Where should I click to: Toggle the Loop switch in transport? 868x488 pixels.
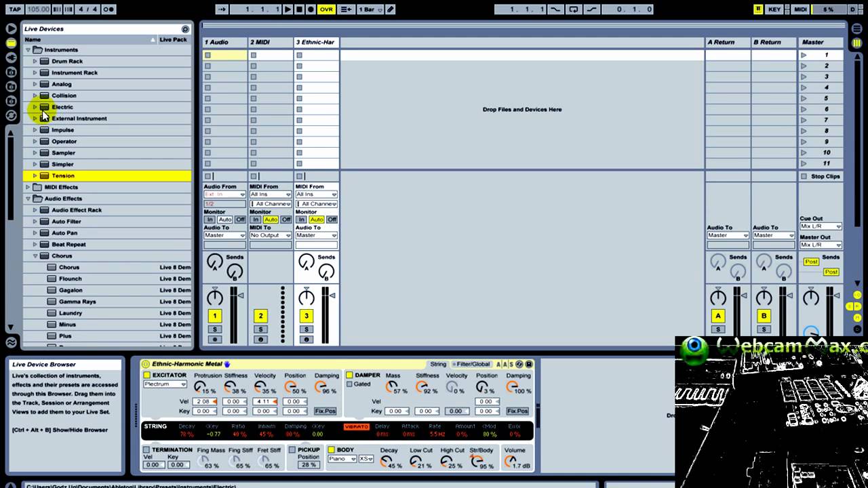click(574, 9)
